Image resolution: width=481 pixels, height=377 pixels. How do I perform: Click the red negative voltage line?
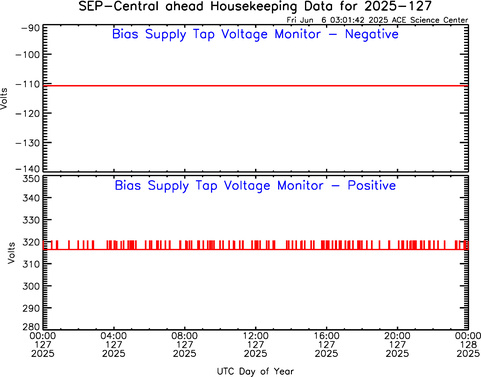[256, 86]
